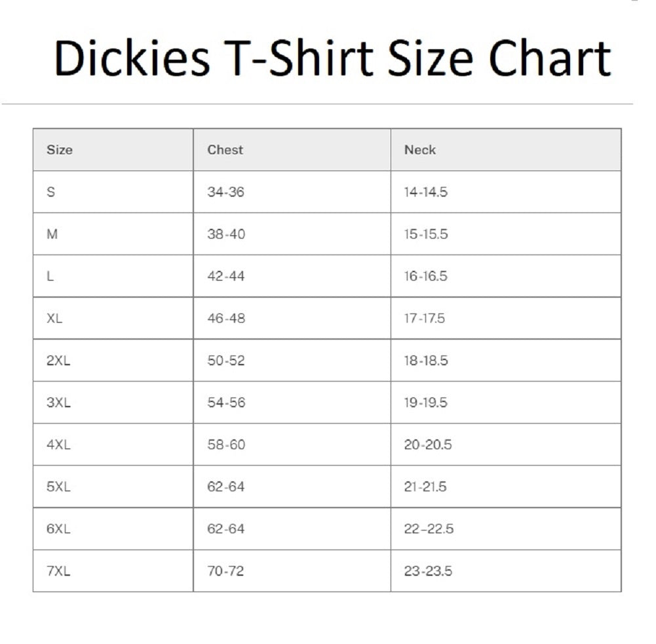Click the Dickies T-Shirt Size Chart title
The image size is (656, 644).
(332, 58)
